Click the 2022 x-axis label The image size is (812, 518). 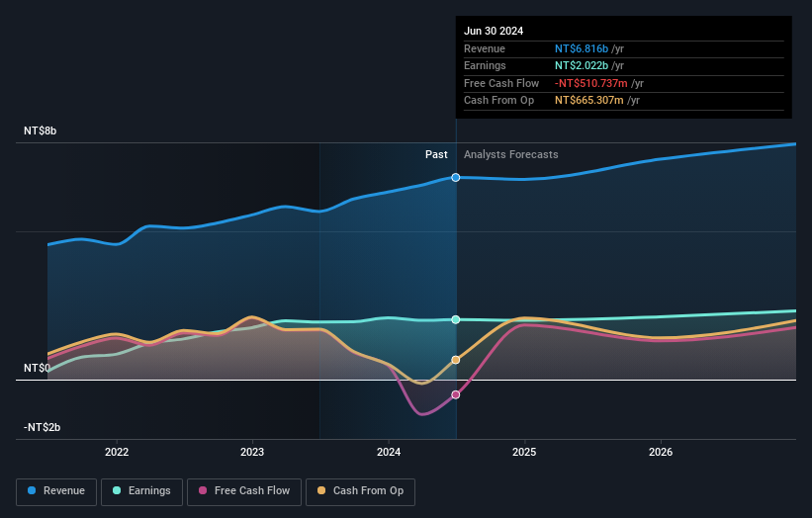click(117, 452)
